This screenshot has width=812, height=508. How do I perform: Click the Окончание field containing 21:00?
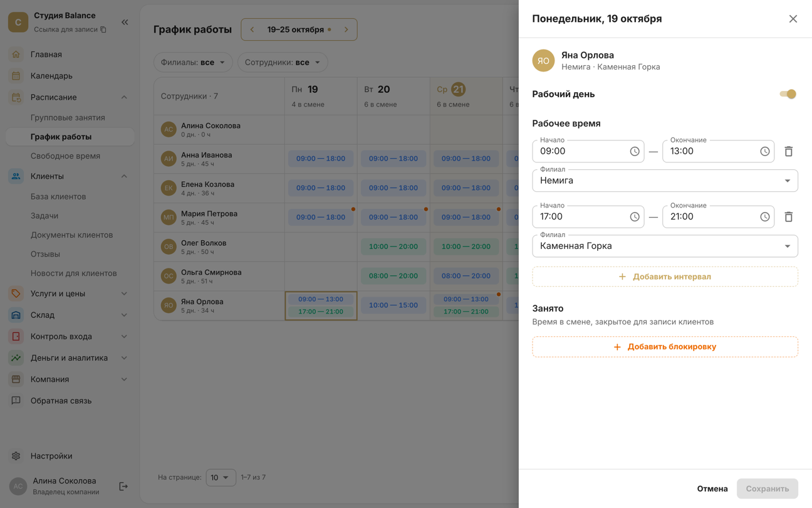click(x=718, y=217)
